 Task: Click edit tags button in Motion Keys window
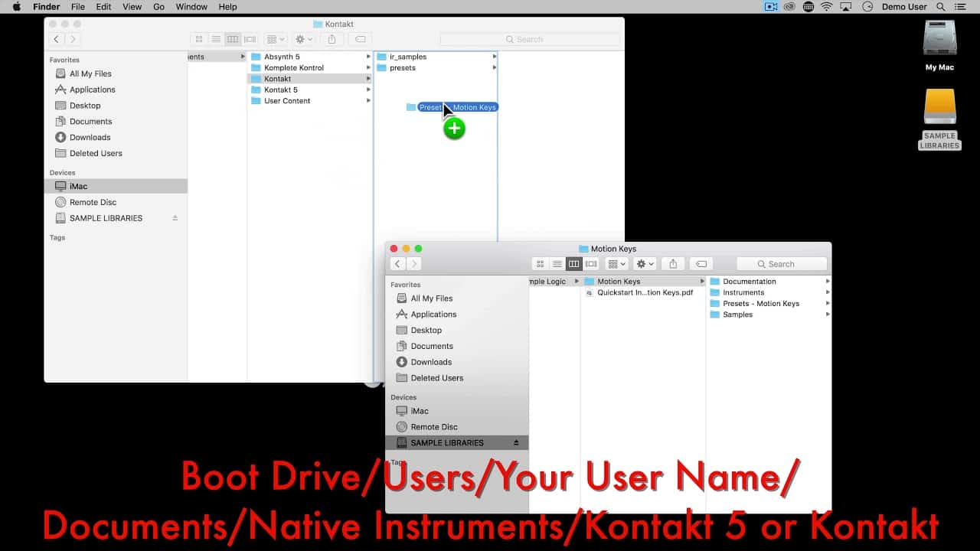[701, 264]
